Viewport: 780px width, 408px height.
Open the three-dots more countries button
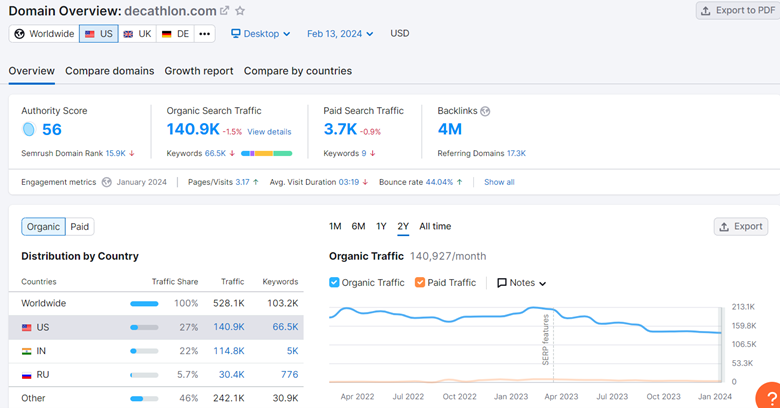pos(204,34)
